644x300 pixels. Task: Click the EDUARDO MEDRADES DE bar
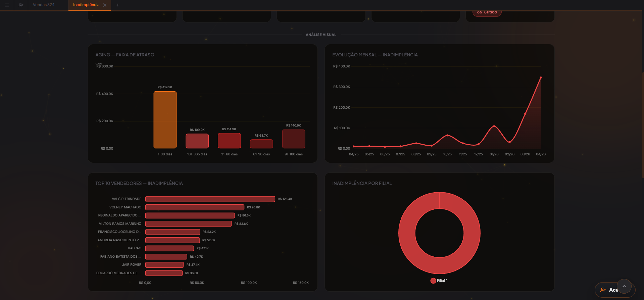click(x=164, y=273)
